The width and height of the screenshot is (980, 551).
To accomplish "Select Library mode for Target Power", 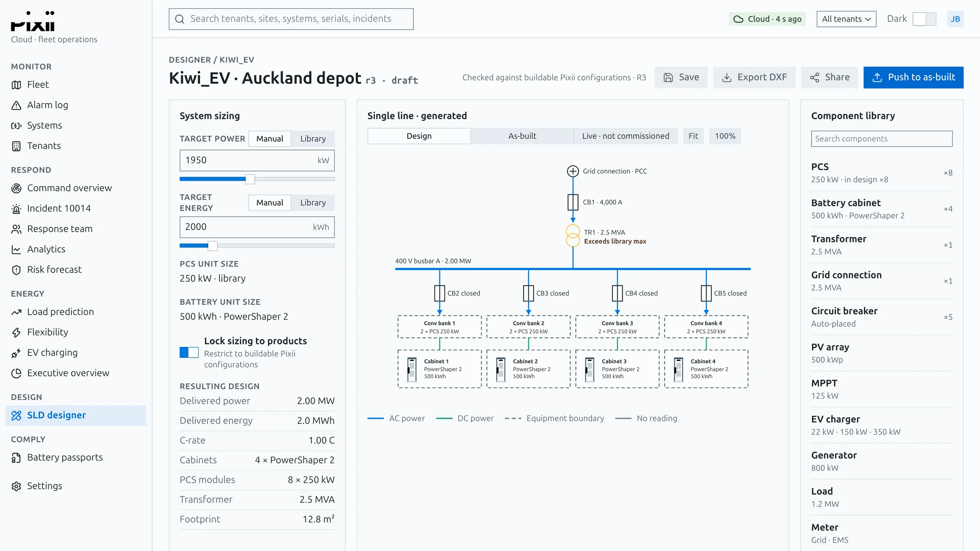I will coord(313,138).
